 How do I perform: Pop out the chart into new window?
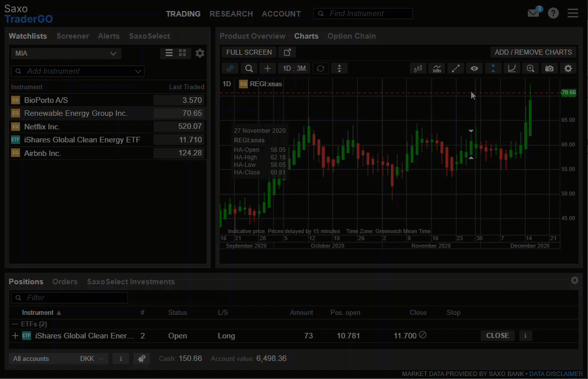point(287,52)
